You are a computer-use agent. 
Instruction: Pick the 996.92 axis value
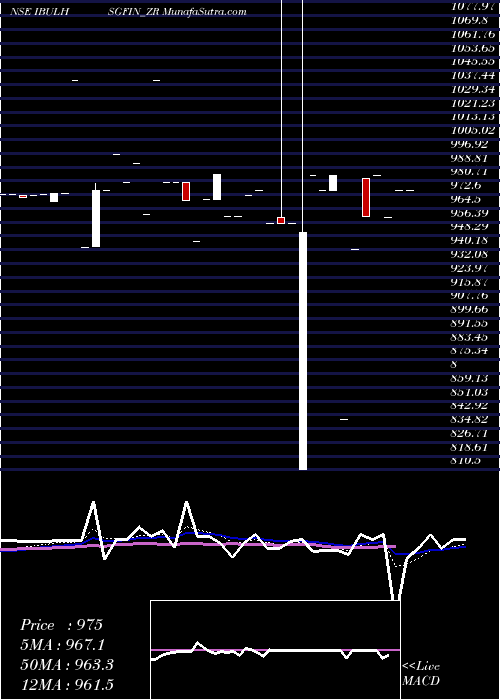pos(470,144)
